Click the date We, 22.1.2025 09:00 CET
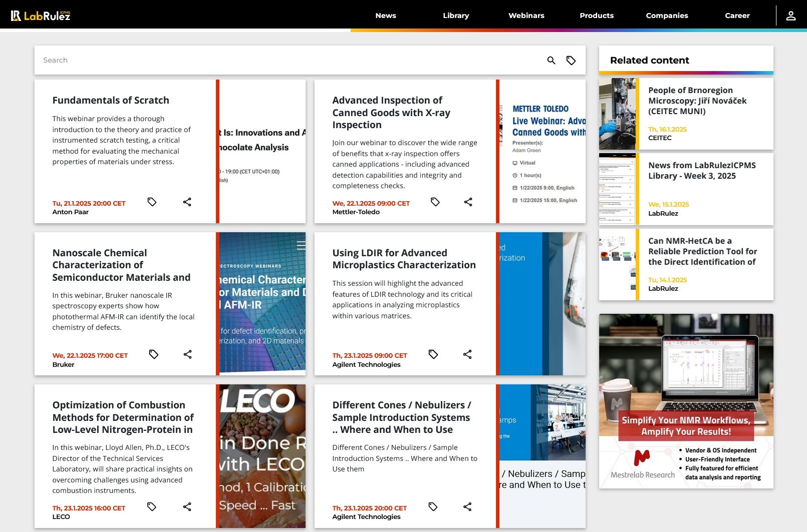 point(371,203)
